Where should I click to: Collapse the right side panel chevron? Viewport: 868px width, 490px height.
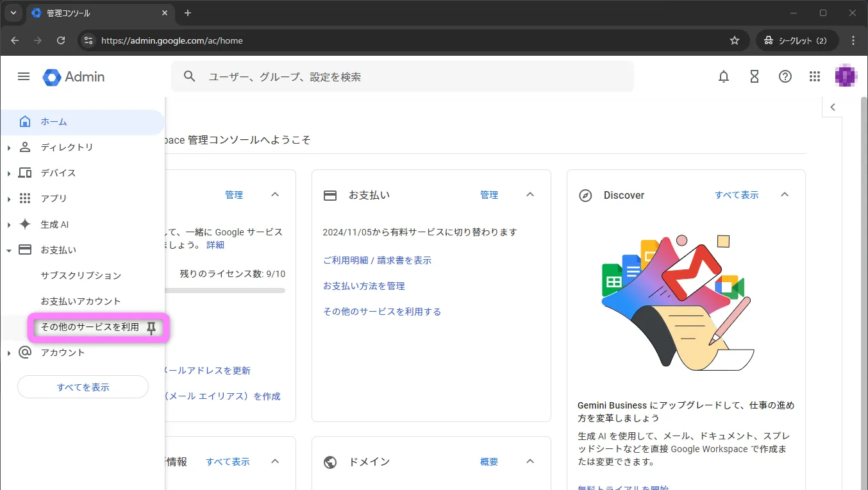833,107
